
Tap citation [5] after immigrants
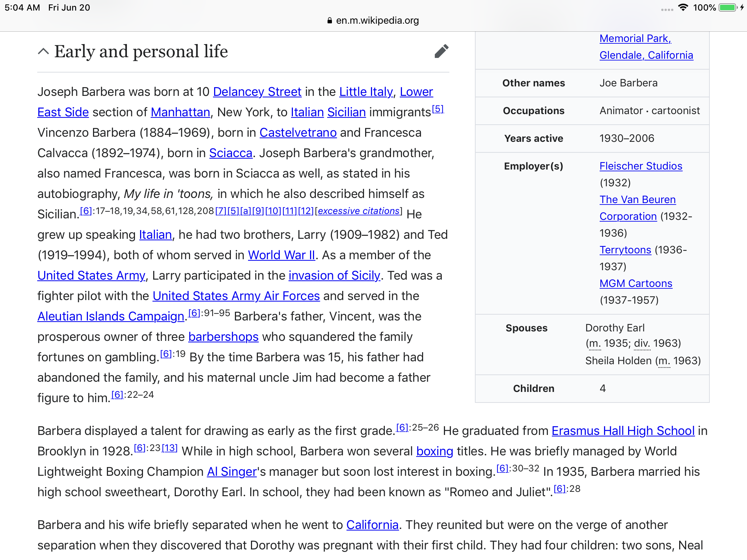(438, 109)
